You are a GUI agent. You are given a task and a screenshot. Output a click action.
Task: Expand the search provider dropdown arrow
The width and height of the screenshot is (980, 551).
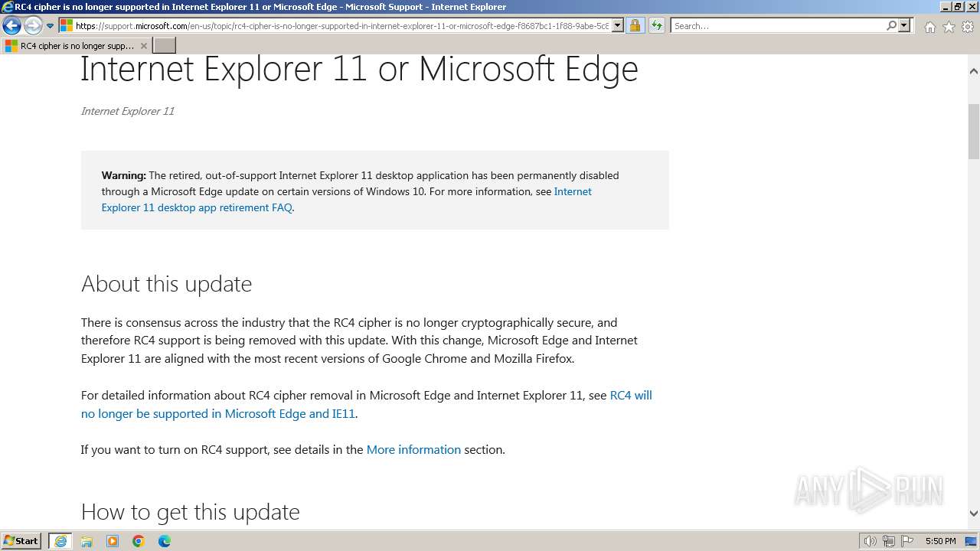[904, 26]
